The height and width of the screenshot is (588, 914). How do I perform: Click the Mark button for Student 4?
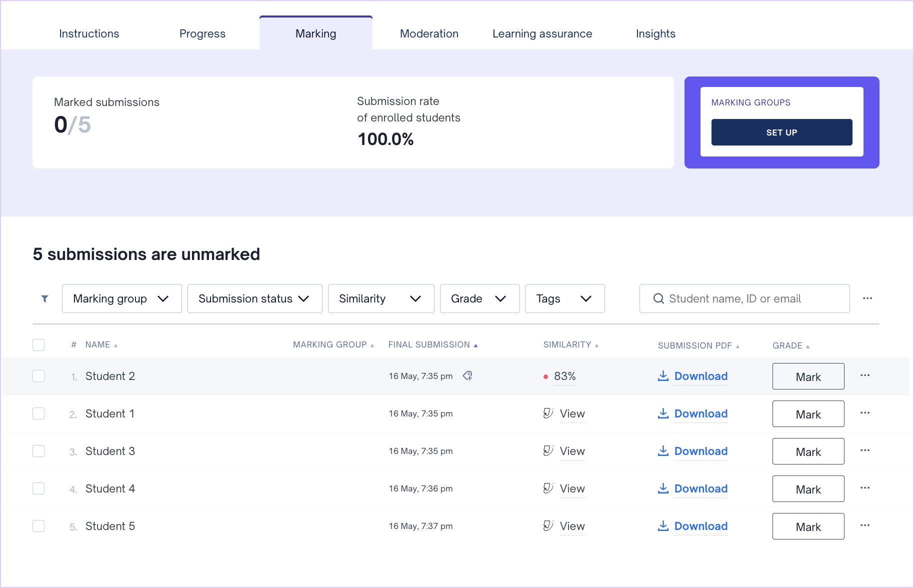[808, 489]
